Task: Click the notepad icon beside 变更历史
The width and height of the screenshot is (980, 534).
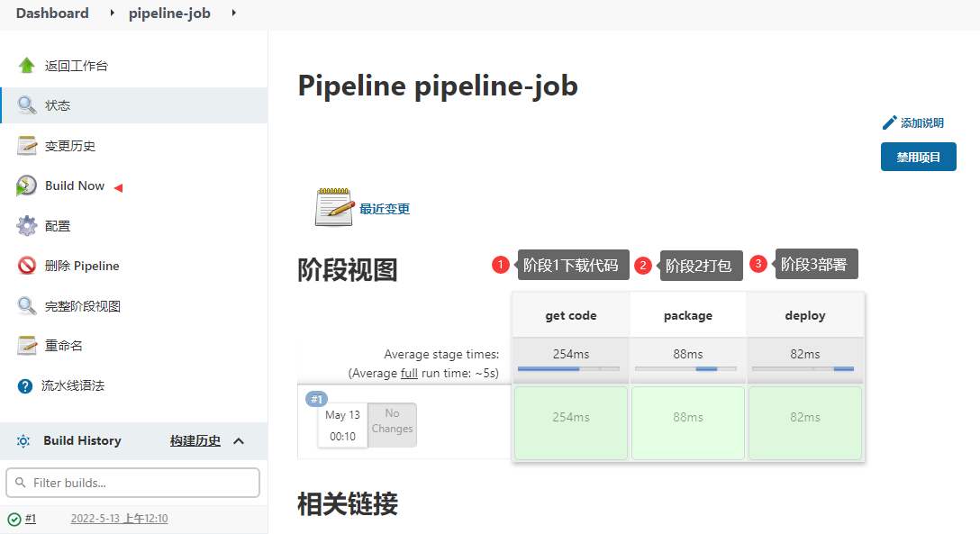Action: pyautogui.click(x=26, y=146)
